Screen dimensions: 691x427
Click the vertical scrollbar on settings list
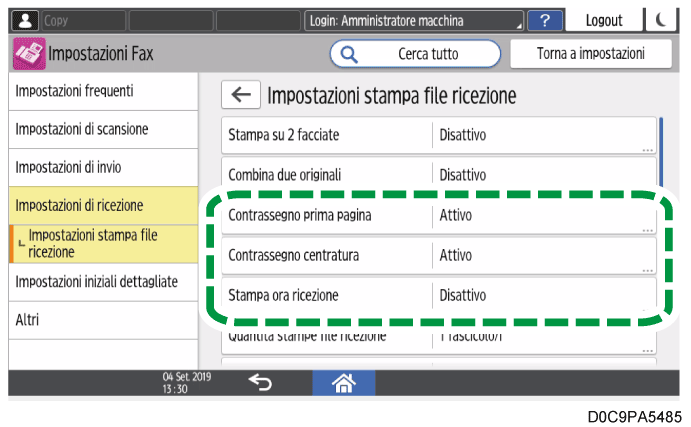pyautogui.click(x=661, y=152)
